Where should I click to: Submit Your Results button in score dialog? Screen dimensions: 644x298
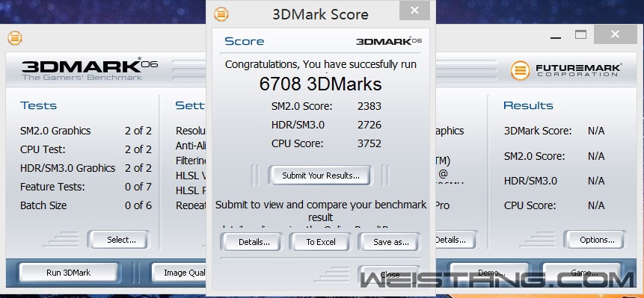point(320,176)
